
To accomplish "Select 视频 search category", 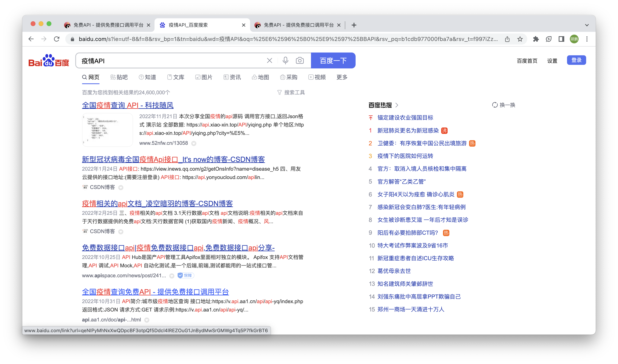I will (x=317, y=77).
